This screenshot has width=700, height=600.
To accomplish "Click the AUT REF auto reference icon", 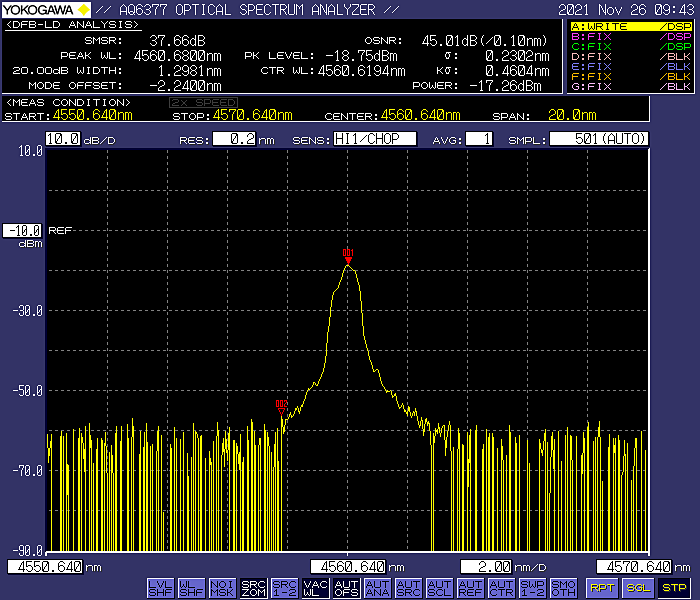I will pyautogui.click(x=470, y=588).
